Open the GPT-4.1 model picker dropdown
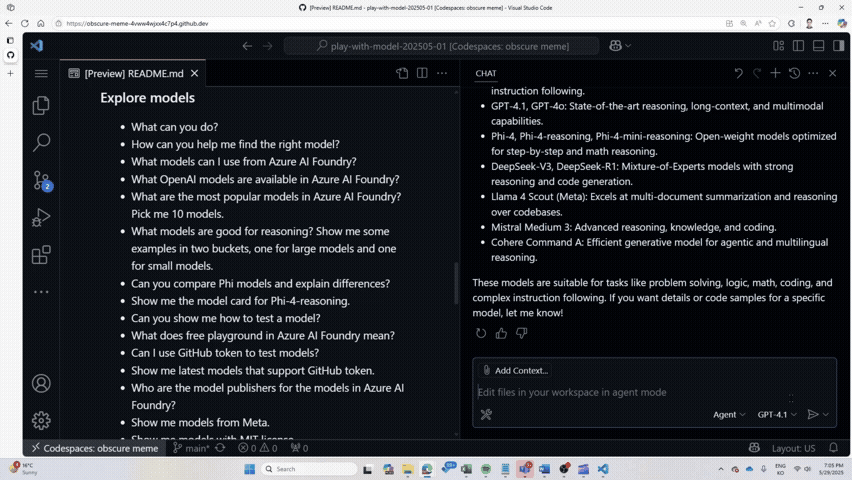Screen dimensions: 852x480 click(x=777, y=415)
